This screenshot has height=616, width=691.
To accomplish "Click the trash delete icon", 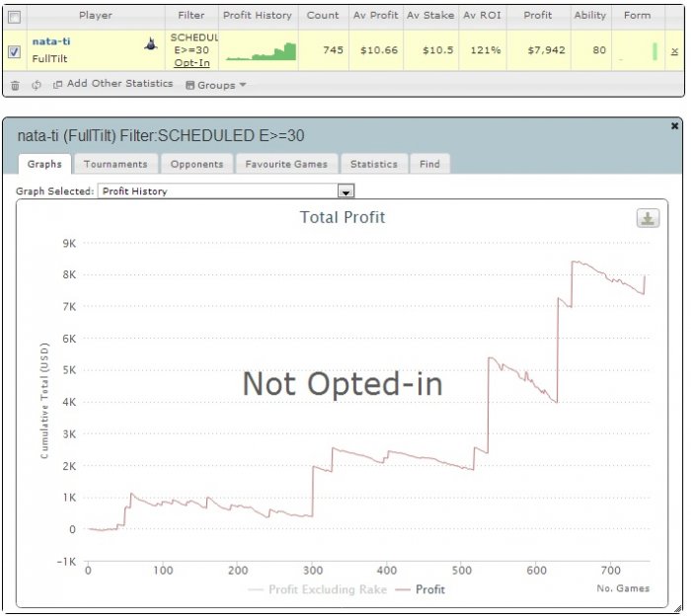I will point(15,85).
